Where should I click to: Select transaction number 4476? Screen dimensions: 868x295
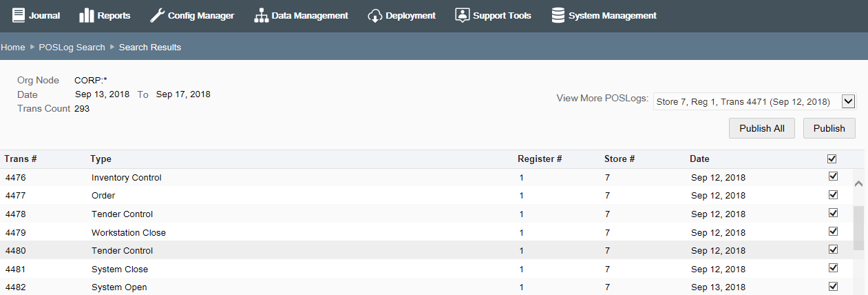pos(16,177)
